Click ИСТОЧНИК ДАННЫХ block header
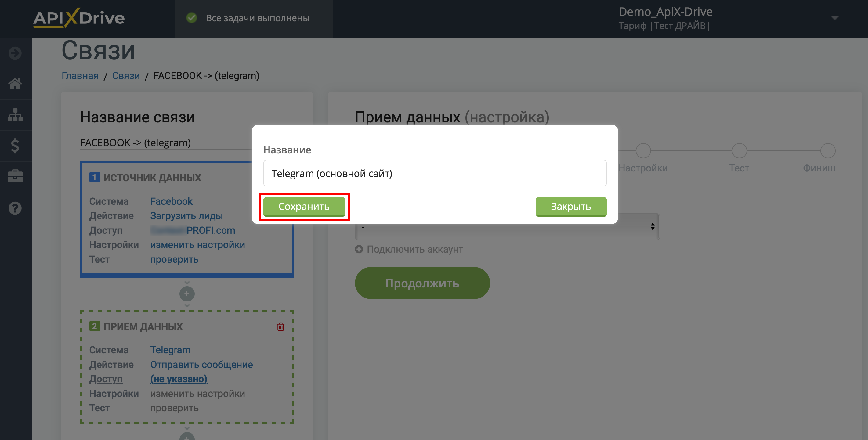This screenshot has width=868, height=440. click(152, 178)
